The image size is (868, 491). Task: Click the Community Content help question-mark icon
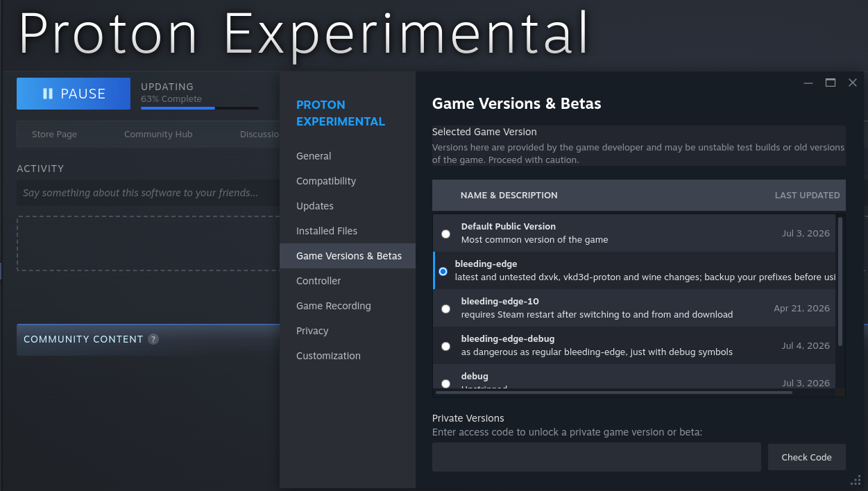coord(153,339)
